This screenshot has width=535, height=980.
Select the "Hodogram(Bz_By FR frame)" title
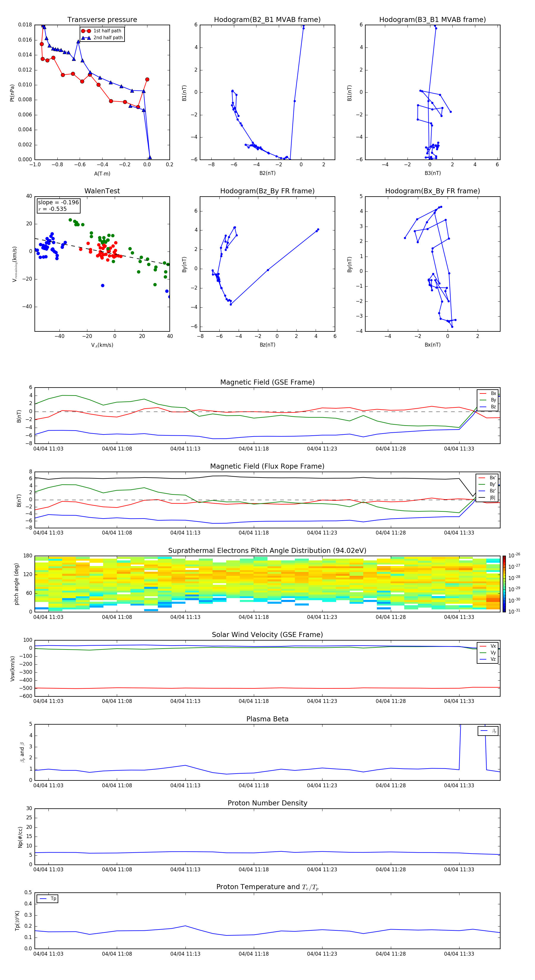click(267, 191)
